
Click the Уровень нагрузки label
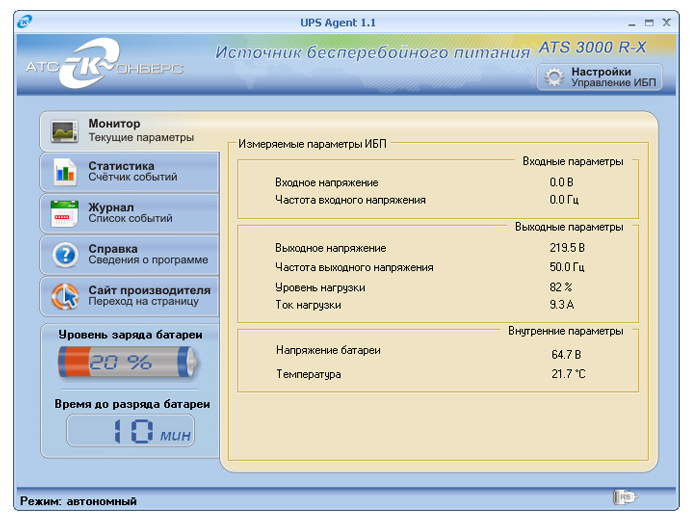click(x=320, y=288)
